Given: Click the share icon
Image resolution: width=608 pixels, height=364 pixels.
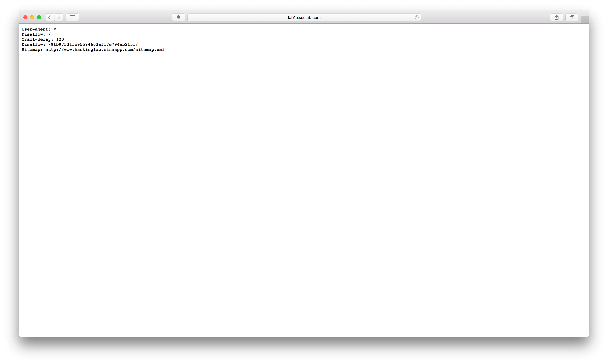Looking at the screenshot, I should (x=556, y=17).
